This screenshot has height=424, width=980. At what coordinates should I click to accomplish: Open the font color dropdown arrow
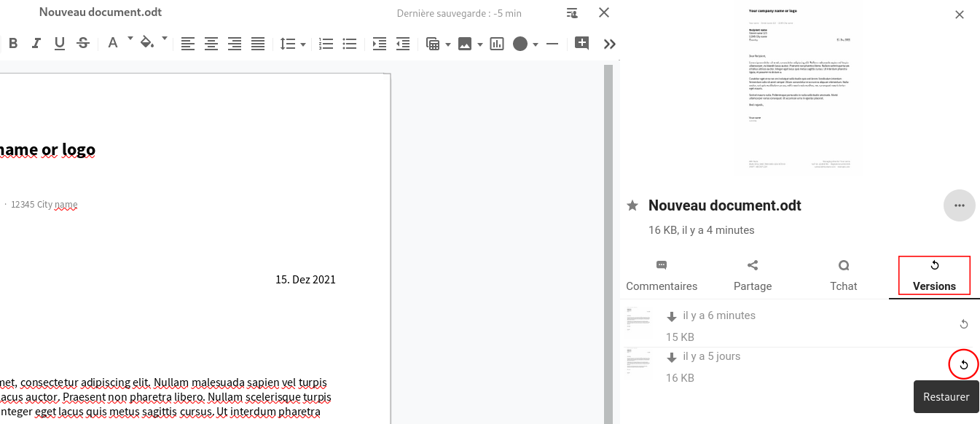coord(130,38)
